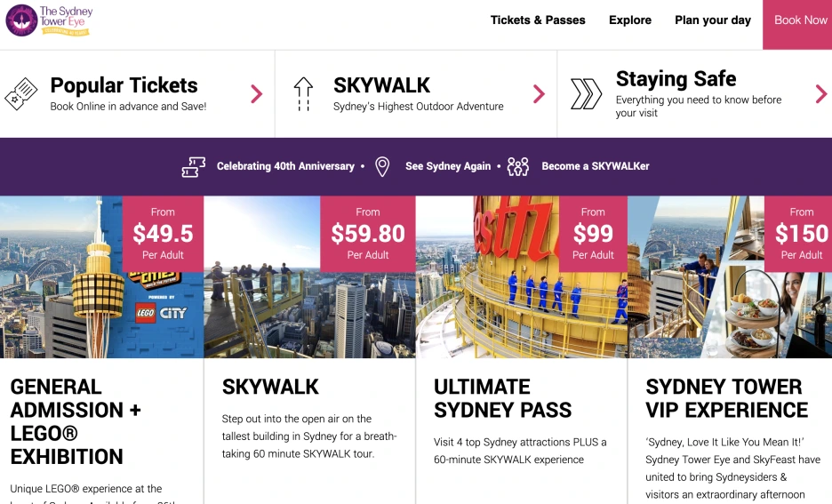The image size is (832, 504).
Task: Click the pink chevron next to SKYWALK
Action: (x=539, y=94)
